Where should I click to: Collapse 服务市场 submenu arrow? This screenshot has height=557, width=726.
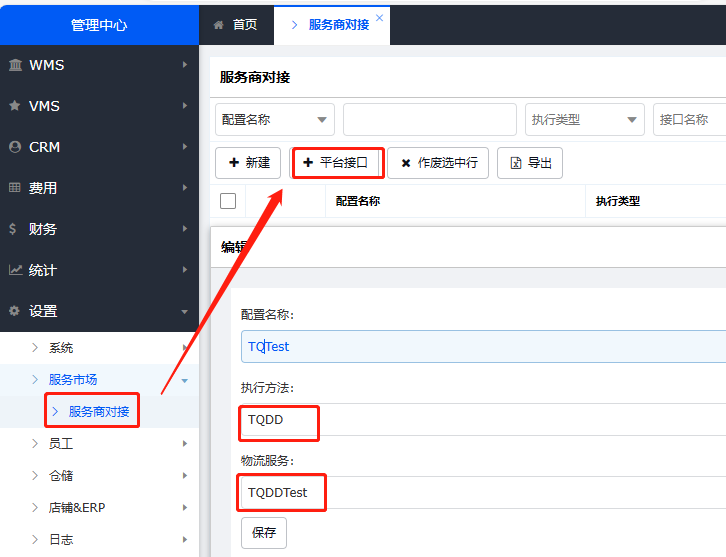185,381
